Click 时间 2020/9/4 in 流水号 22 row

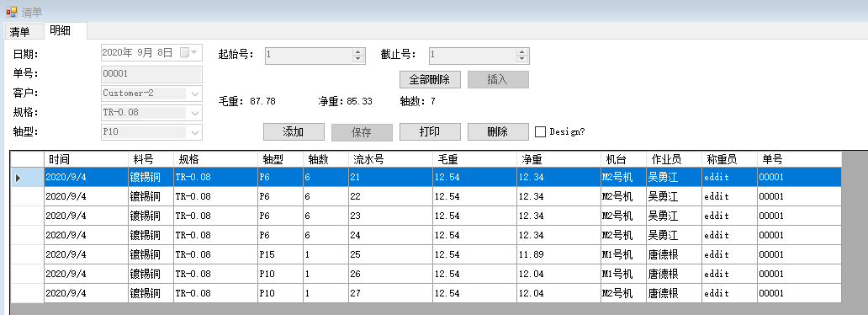point(86,196)
